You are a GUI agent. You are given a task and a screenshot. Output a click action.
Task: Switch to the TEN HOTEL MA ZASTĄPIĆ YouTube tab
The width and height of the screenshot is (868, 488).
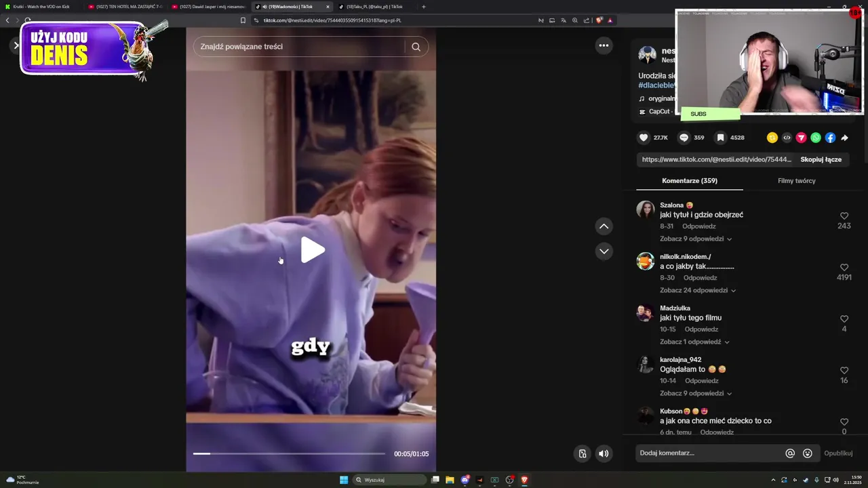pyautogui.click(x=126, y=7)
